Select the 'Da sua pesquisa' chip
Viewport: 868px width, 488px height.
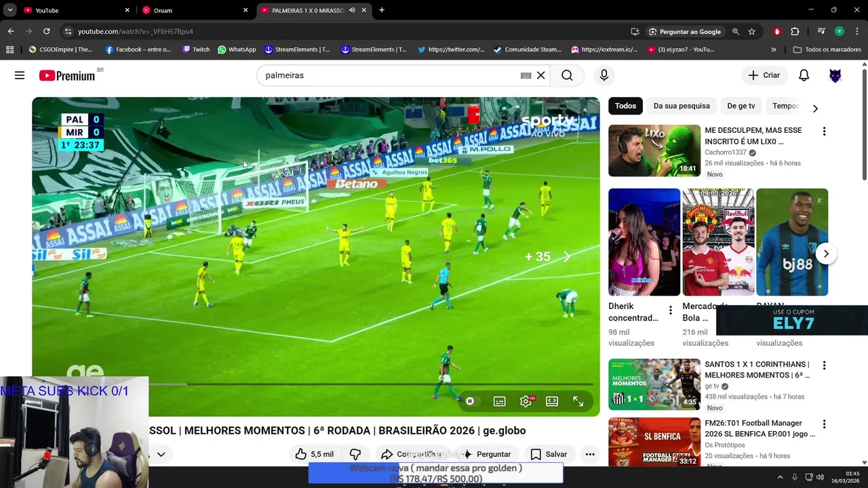click(x=682, y=106)
